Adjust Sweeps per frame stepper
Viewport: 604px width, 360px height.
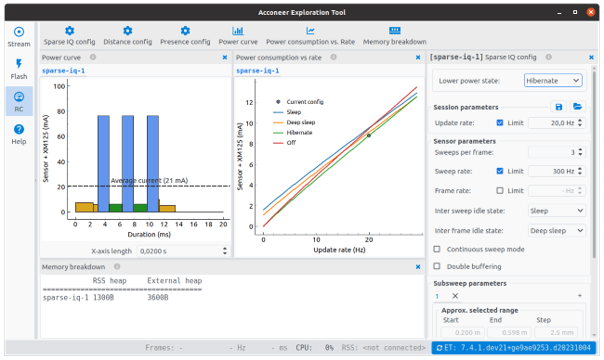pos(580,152)
